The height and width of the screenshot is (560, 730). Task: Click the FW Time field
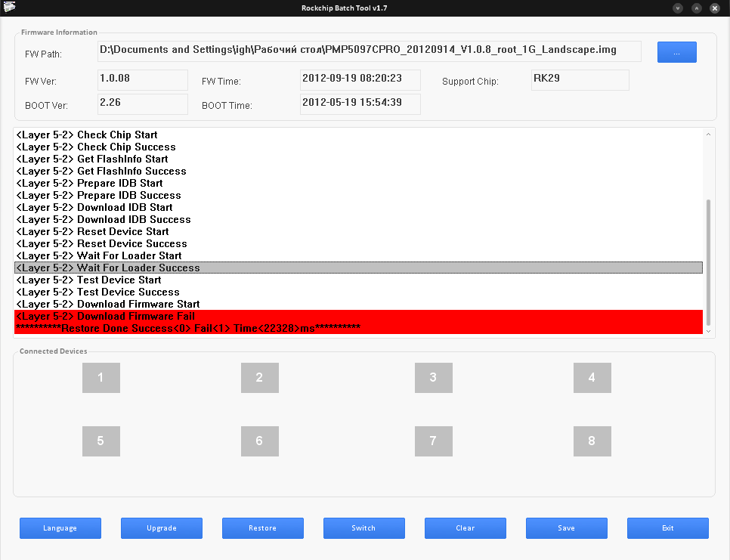click(x=360, y=80)
